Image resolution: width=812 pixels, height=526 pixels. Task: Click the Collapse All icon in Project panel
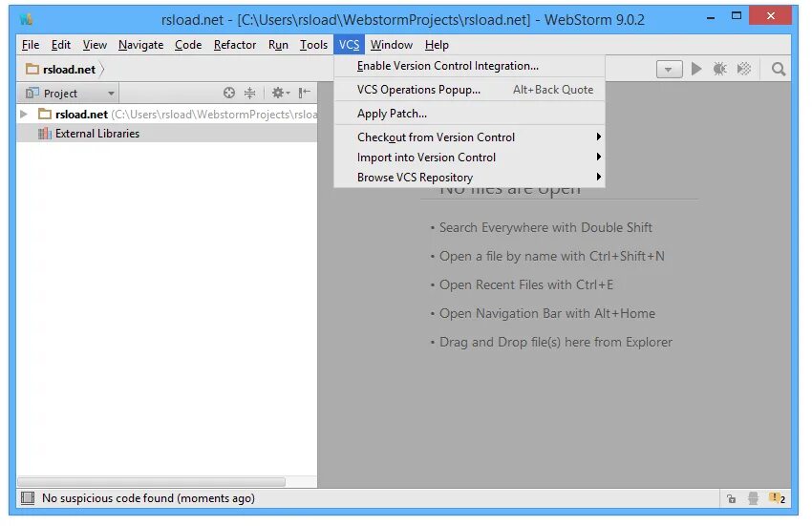click(x=249, y=93)
